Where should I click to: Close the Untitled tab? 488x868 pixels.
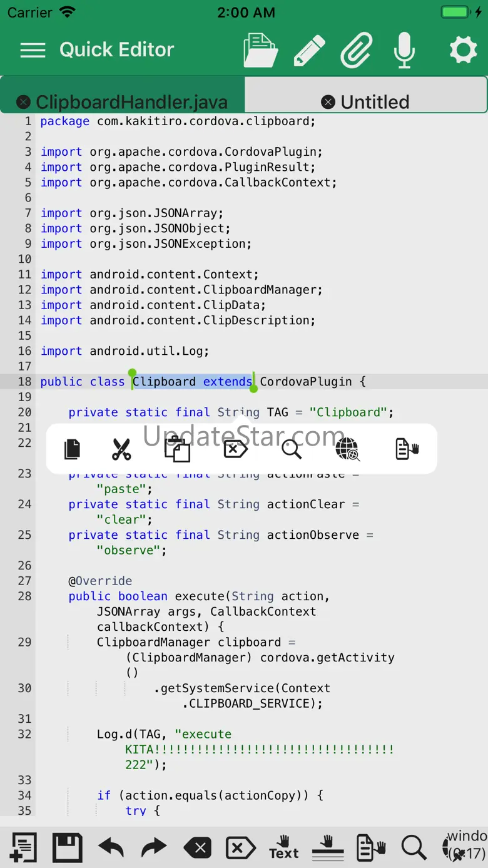[328, 102]
